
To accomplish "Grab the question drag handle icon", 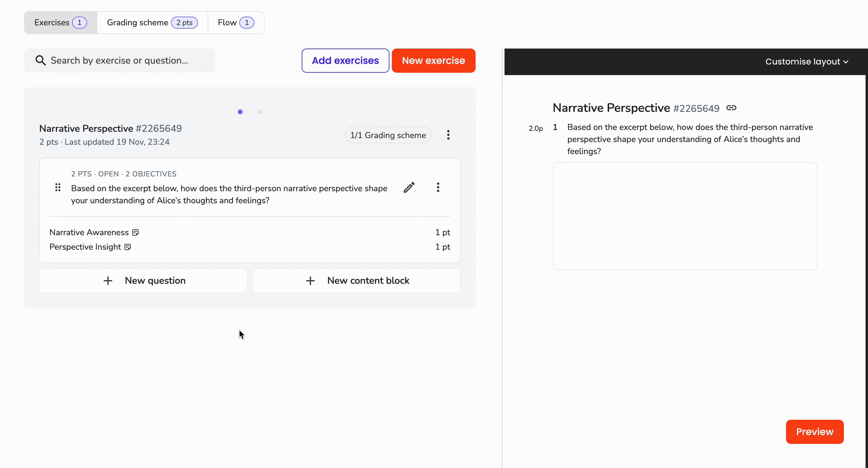I will coord(58,188).
